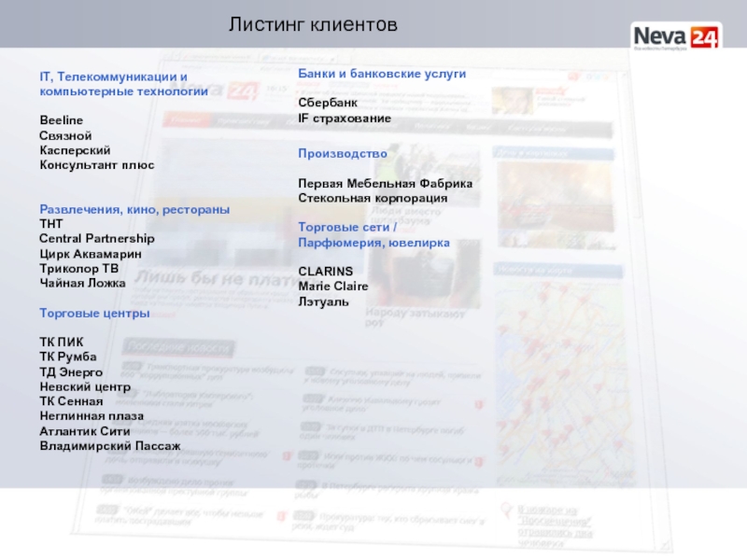Click the Neva 24 logo

click(x=676, y=36)
